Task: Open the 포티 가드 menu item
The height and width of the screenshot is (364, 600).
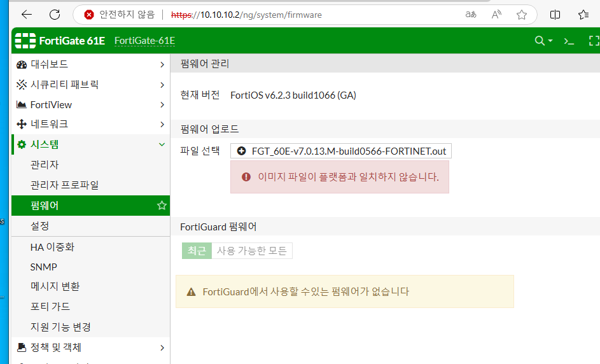Action: 91,307
